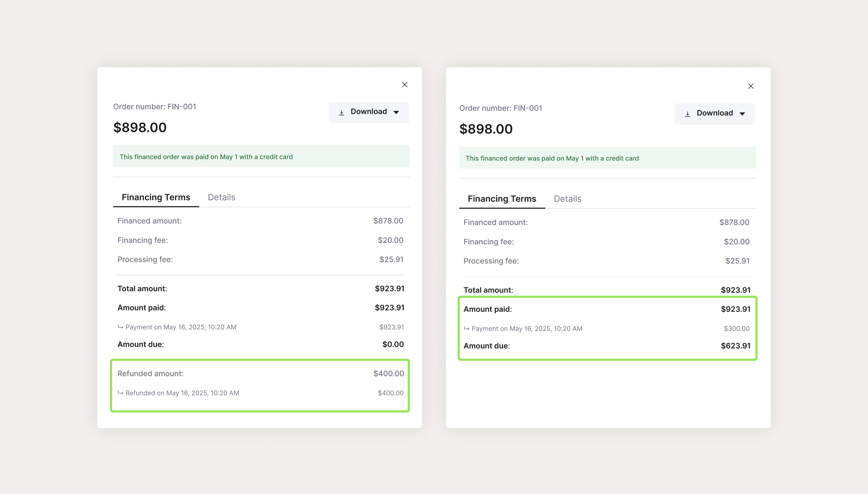Switch to Details tab in left panel

[x=221, y=197]
